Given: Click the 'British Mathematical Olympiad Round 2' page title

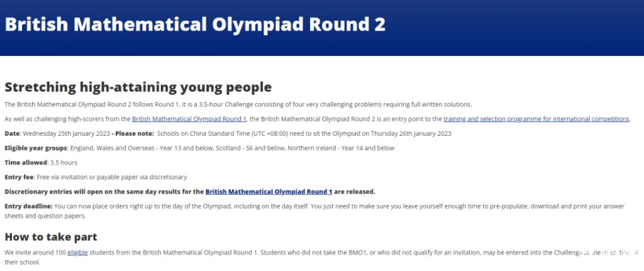Looking at the screenshot, I should point(195,25).
